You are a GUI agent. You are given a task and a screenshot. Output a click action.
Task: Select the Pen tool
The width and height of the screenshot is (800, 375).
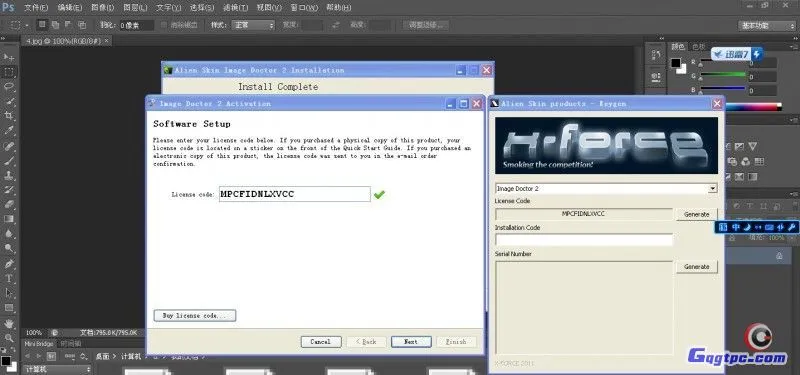[9, 264]
